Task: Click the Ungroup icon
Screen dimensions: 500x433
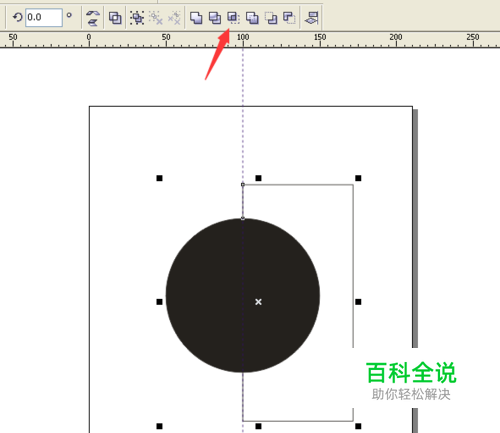Action: 155,18
